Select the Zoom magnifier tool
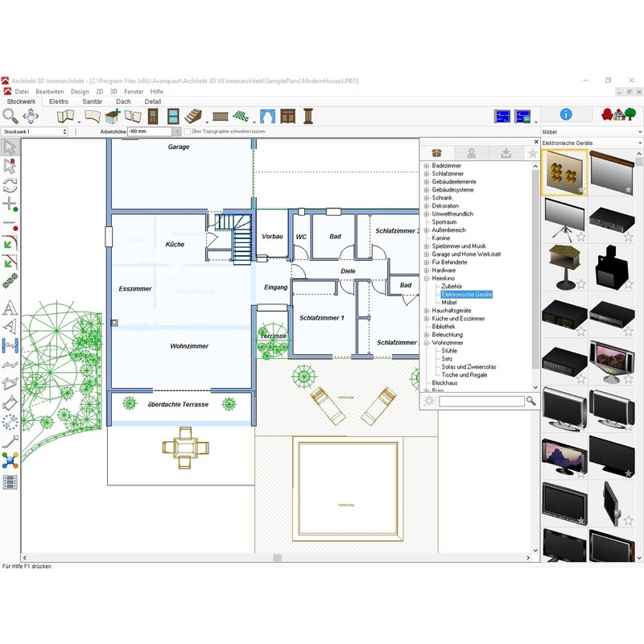 (x=9, y=115)
